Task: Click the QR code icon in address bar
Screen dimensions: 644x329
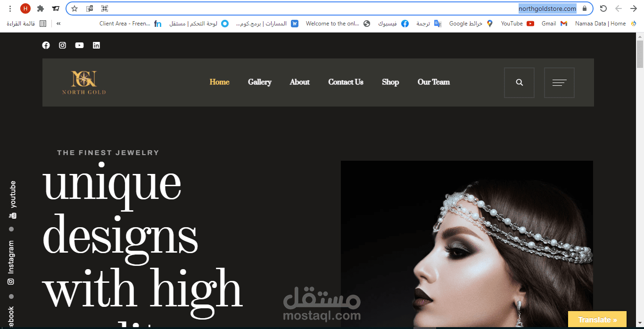Action: tap(105, 8)
